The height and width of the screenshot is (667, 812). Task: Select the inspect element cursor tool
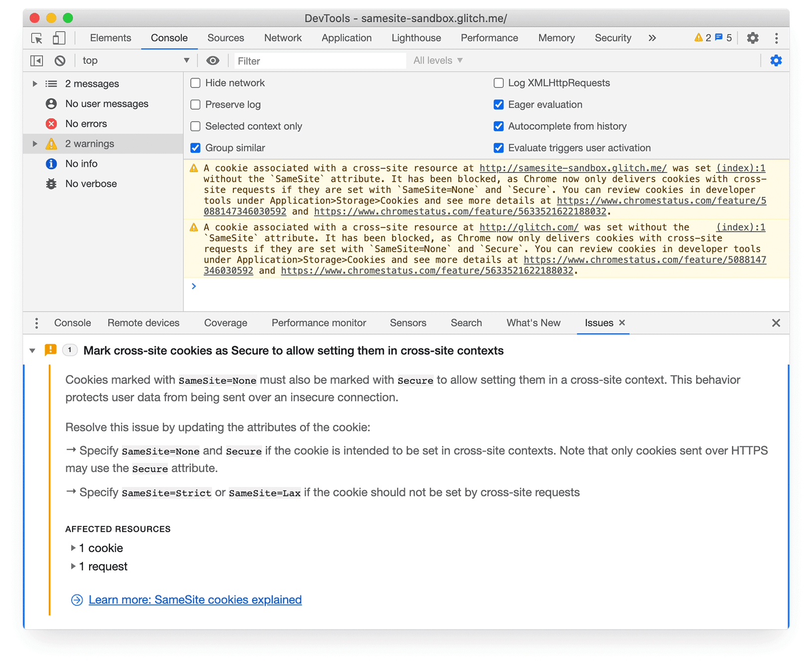(x=36, y=38)
